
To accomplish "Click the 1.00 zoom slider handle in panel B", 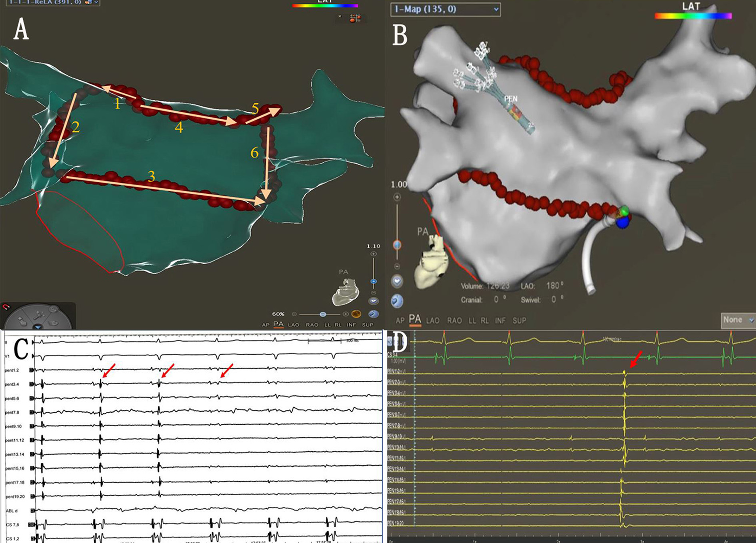I will tap(397, 245).
